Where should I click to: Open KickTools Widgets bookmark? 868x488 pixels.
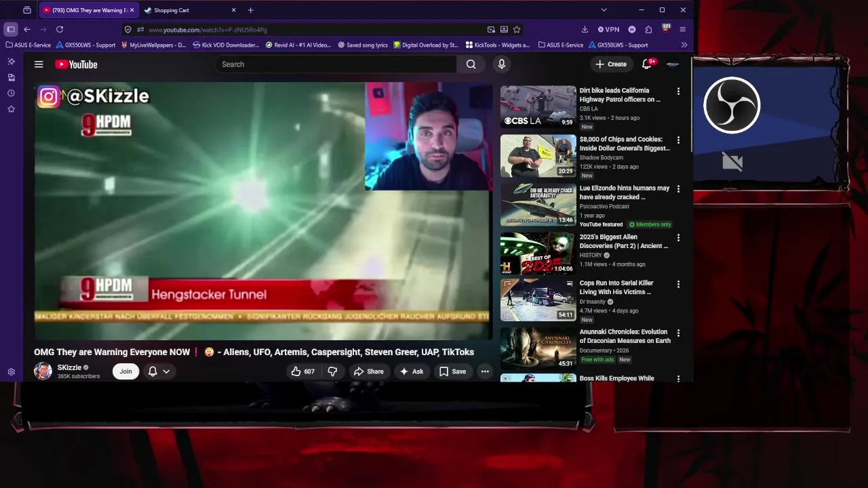tap(498, 45)
